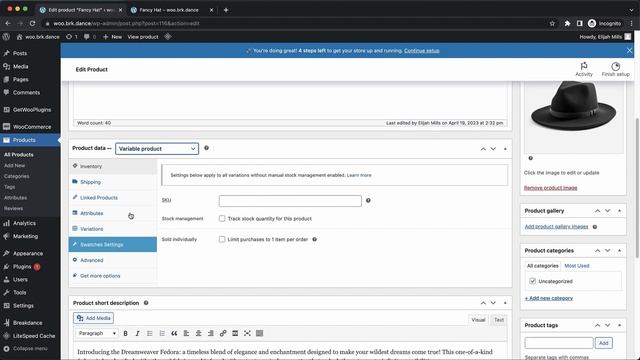Viewport: 640px width, 360px height.
Task: Enable Track stock quantity for this product
Action: (x=222, y=218)
